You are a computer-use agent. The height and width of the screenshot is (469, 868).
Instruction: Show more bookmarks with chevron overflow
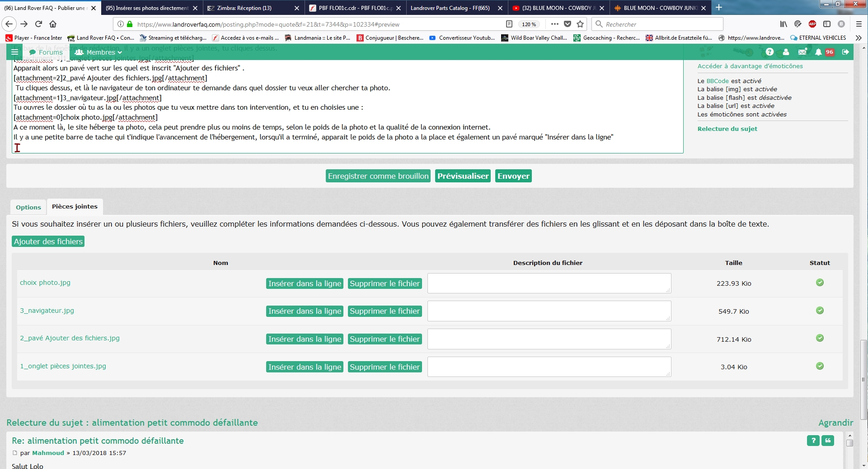pos(859,38)
